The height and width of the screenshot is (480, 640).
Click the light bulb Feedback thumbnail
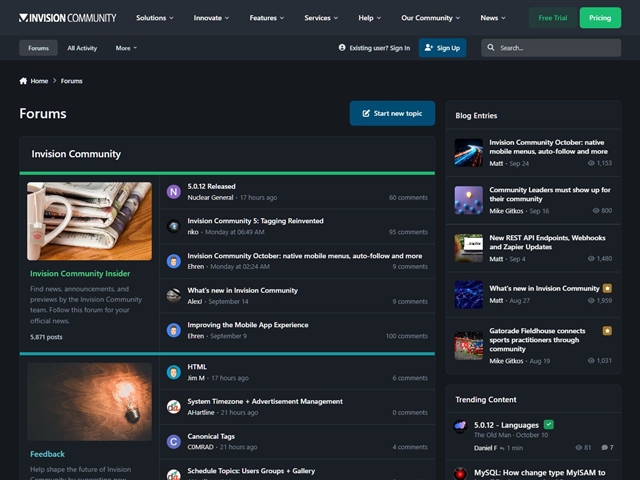point(89,402)
